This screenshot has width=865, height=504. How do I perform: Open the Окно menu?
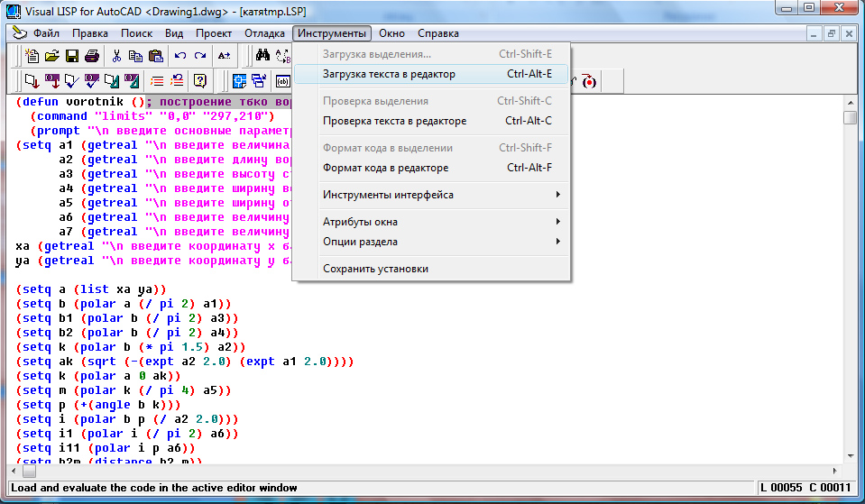391,33
